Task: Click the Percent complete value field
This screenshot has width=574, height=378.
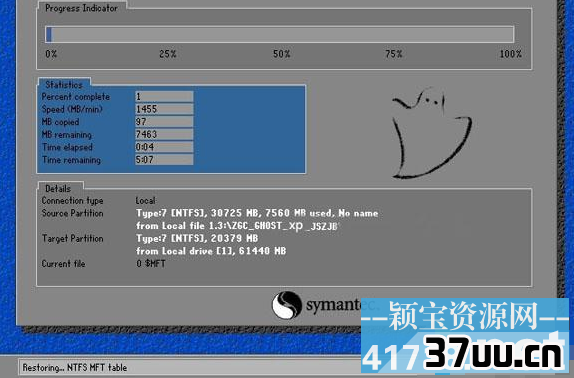Action: click(164, 97)
